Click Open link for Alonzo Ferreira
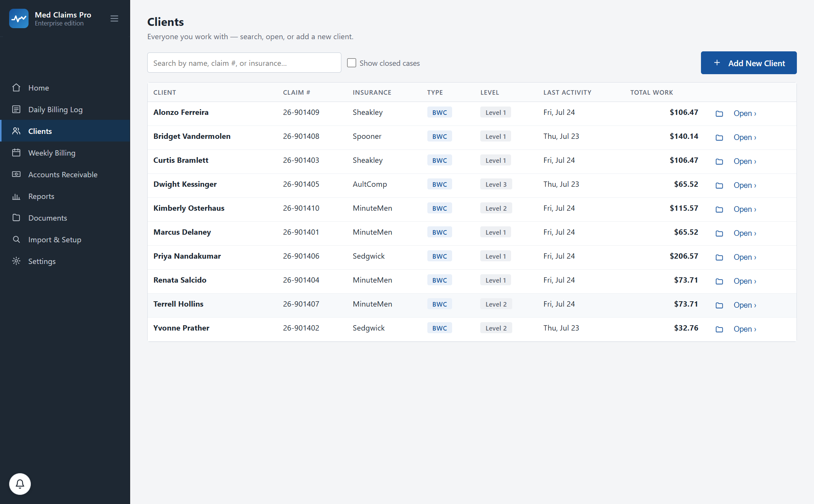 pyautogui.click(x=745, y=113)
